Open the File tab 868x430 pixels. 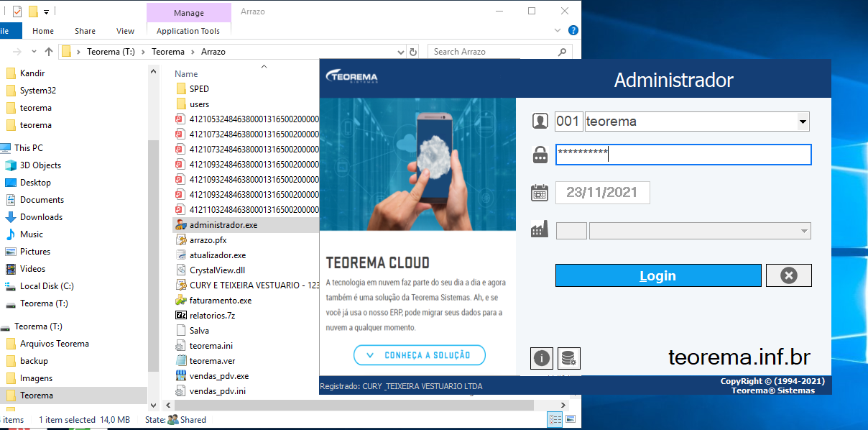click(9, 31)
